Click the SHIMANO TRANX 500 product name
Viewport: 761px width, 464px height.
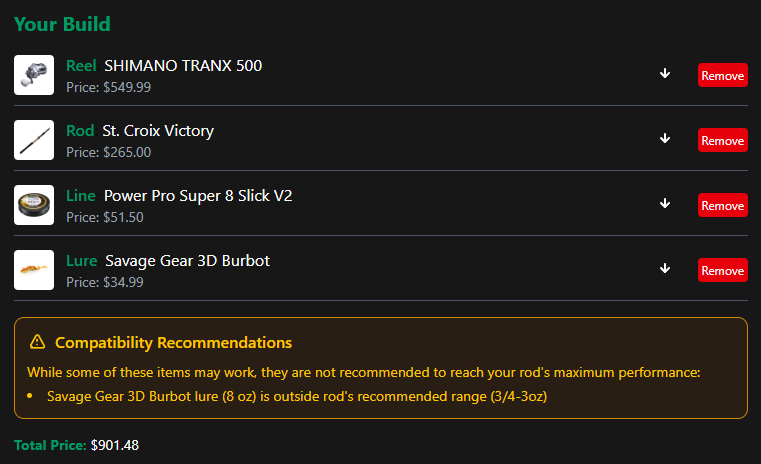tap(183, 66)
